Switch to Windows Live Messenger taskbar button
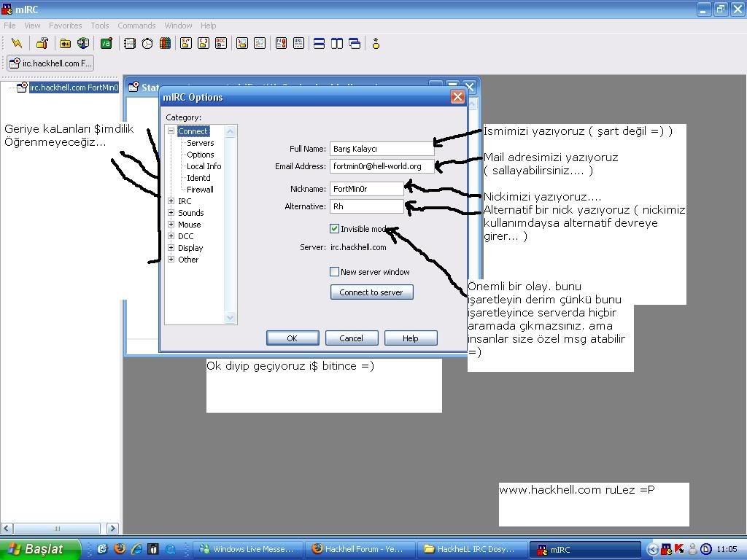 pos(249,549)
